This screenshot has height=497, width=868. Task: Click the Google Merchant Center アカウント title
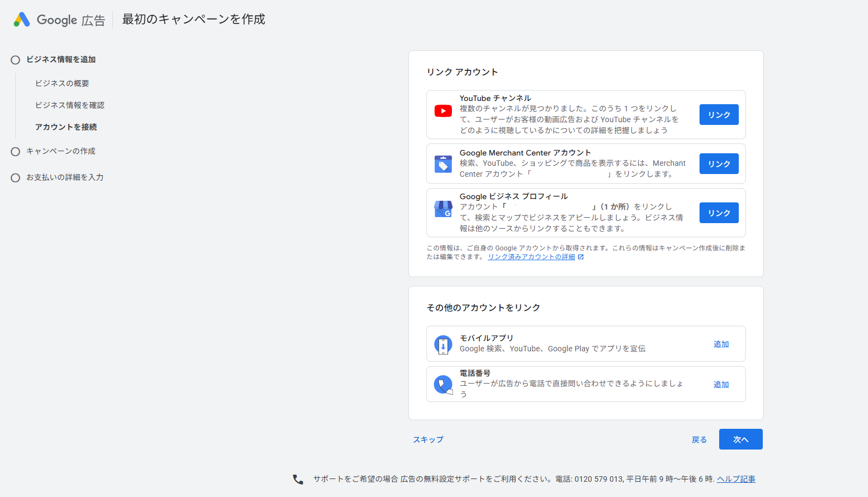coord(525,153)
